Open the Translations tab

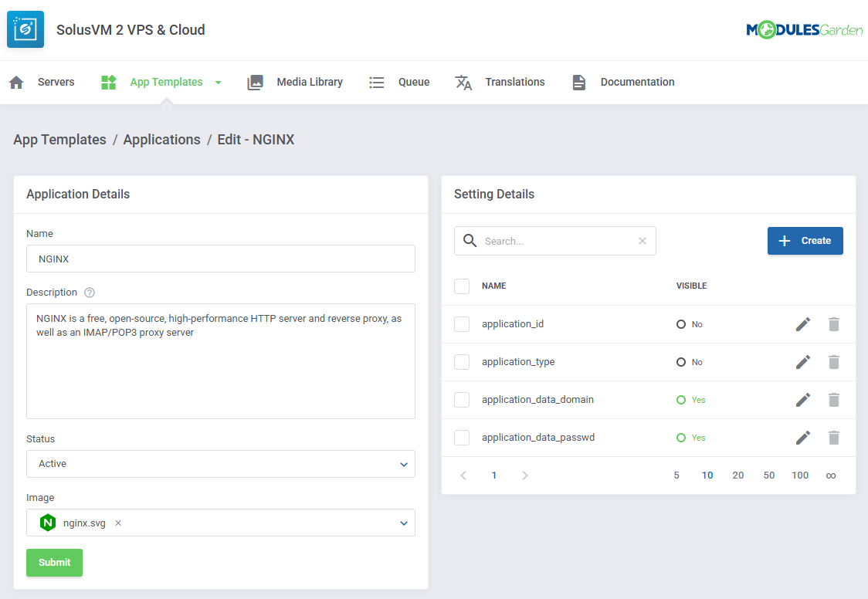[500, 83]
